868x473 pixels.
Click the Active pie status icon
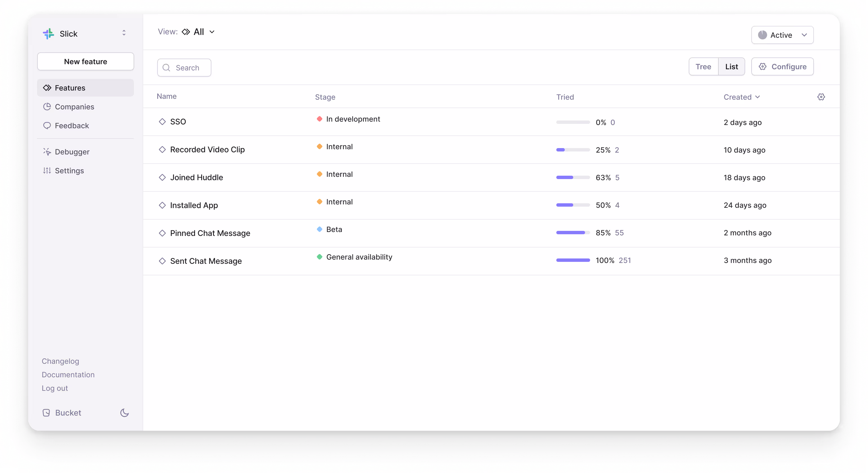762,35
